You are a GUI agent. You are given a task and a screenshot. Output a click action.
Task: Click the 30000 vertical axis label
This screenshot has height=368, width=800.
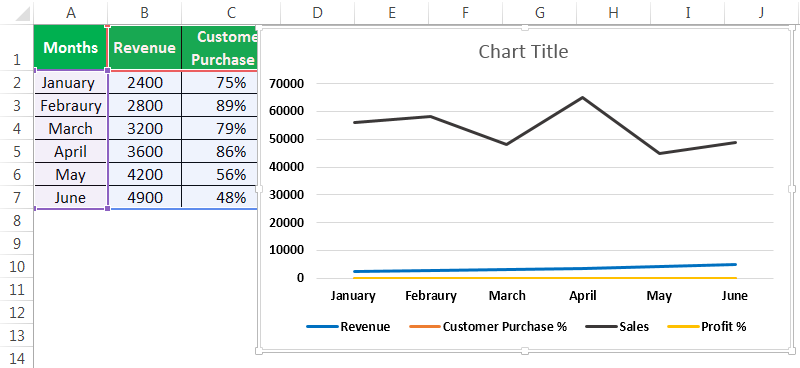pos(285,194)
